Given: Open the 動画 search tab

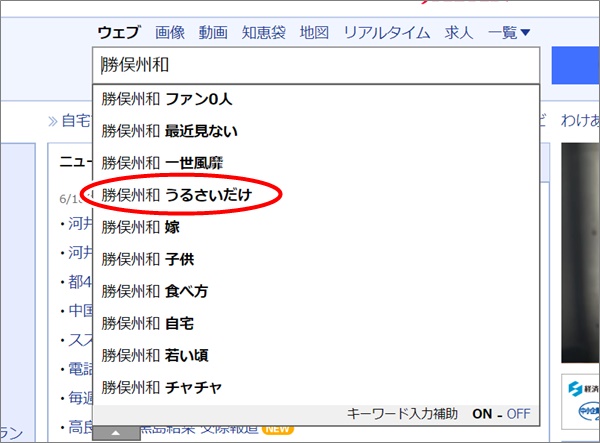Looking at the screenshot, I should tap(213, 32).
